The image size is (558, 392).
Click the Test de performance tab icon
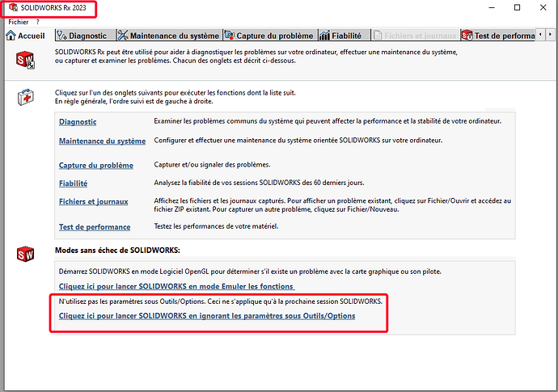pyautogui.click(x=467, y=36)
